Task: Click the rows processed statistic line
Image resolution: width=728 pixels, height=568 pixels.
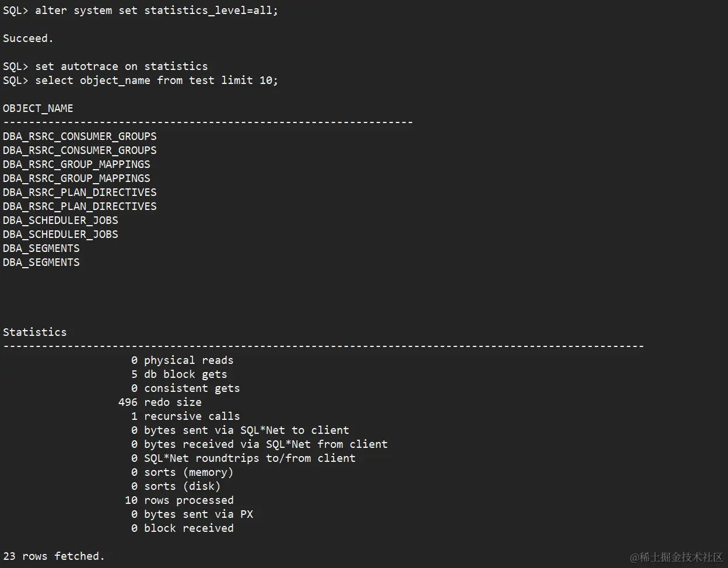Action: 188,500
